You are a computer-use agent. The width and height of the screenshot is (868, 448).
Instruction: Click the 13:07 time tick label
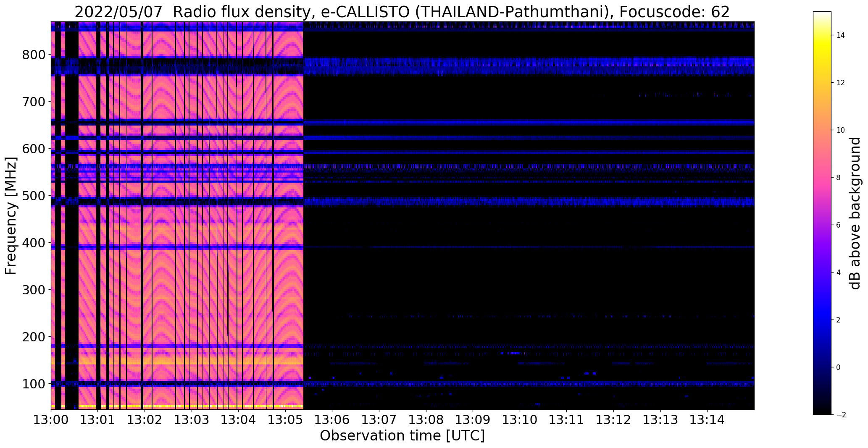point(379,419)
